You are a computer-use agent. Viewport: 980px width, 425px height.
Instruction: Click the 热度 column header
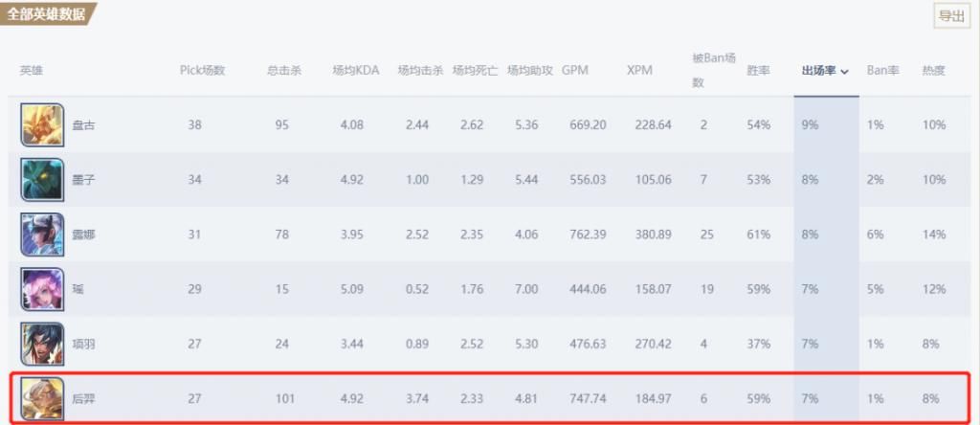click(x=934, y=71)
